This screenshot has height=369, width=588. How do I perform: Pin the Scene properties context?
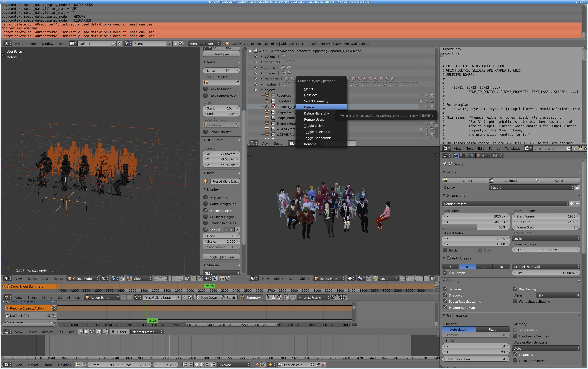(x=445, y=164)
